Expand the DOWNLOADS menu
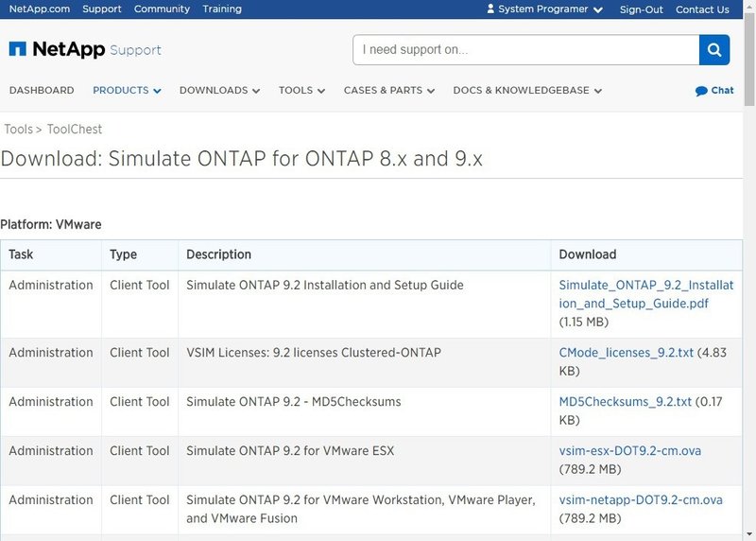756x541 pixels. point(219,90)
